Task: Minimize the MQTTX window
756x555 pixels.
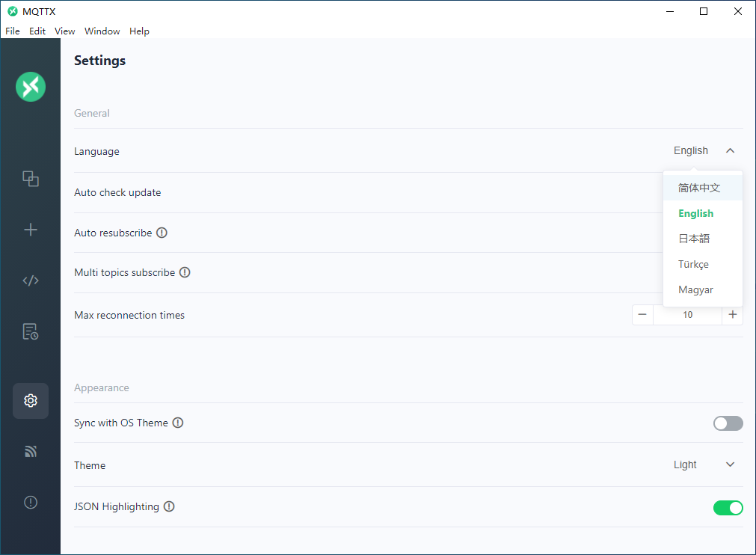Action: 670,11
